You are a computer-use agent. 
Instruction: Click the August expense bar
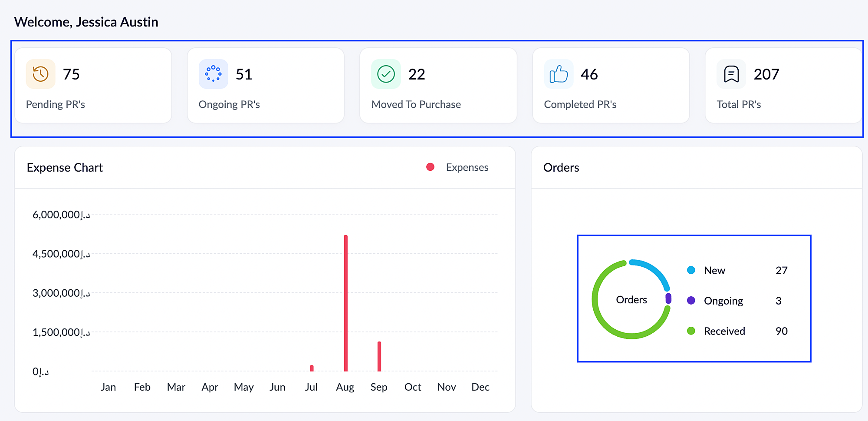point(345,304)
